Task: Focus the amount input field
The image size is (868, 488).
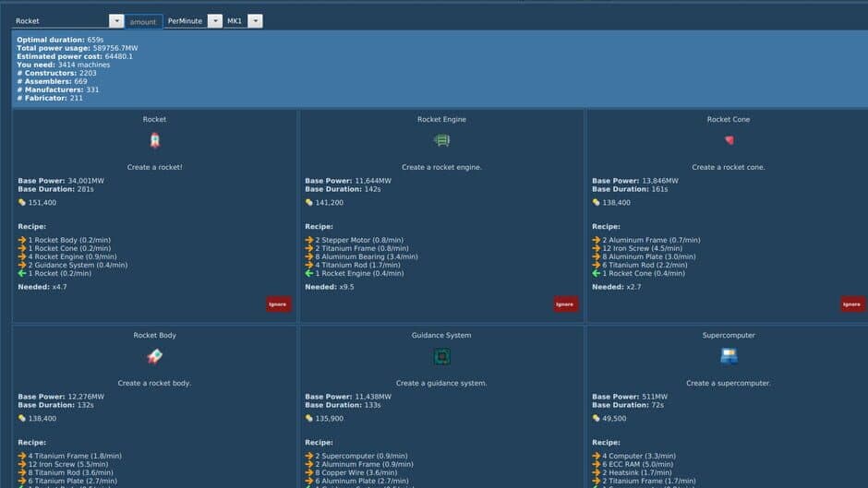Action: point(143,21)
